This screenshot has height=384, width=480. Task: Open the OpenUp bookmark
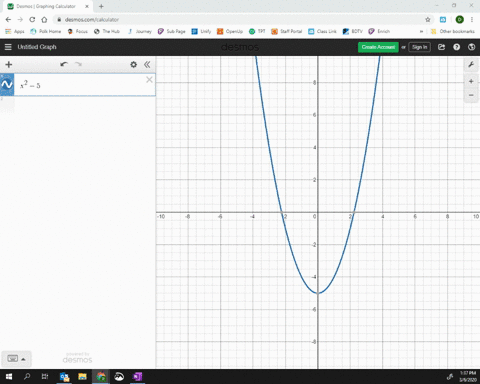pos(230,31)
